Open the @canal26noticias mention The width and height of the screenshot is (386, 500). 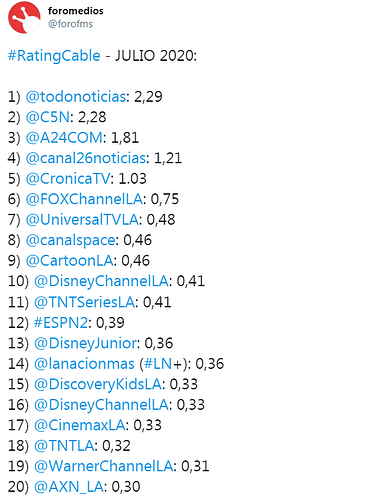[86, 158]
